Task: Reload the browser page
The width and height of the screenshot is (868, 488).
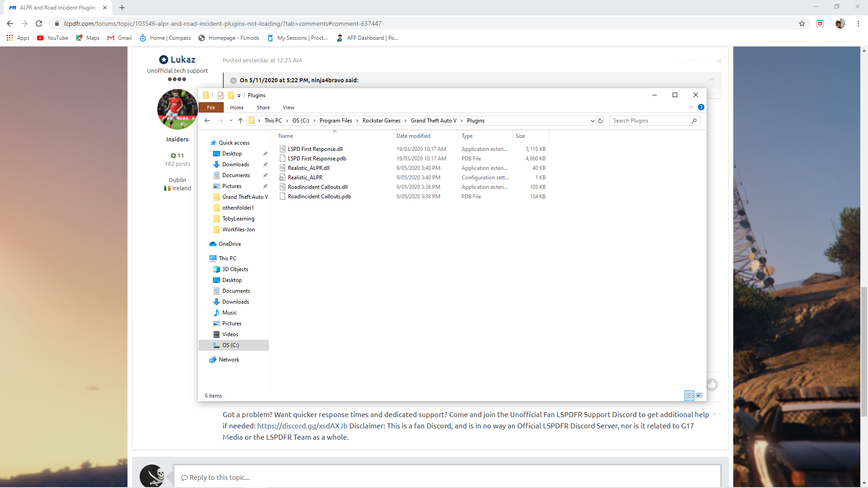Action: pos(39,23)
